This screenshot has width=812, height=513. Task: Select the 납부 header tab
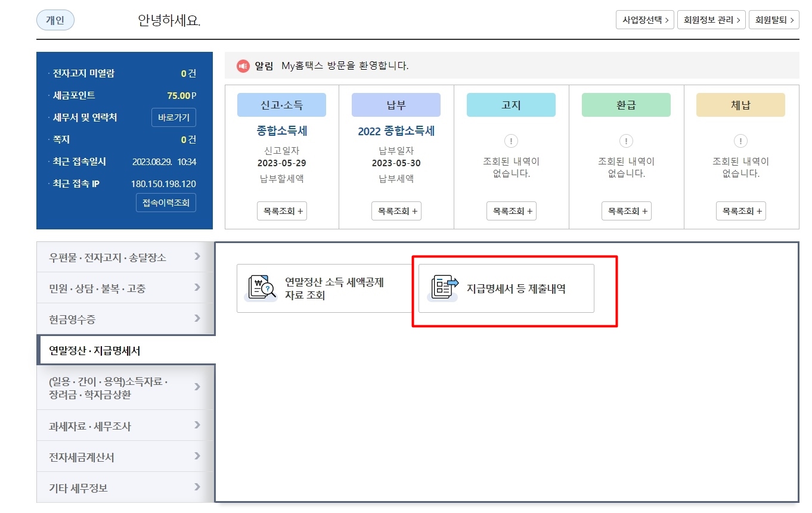(x=396, y=105)
